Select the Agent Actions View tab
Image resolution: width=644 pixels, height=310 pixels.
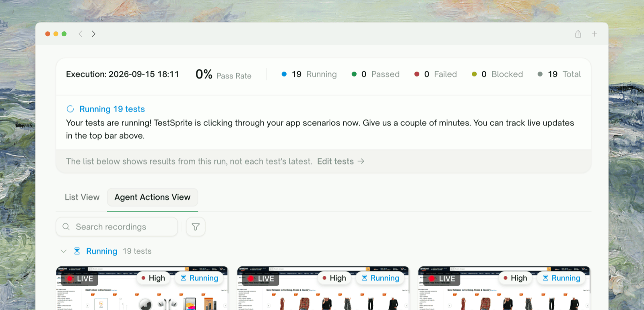tap(153, 197)
